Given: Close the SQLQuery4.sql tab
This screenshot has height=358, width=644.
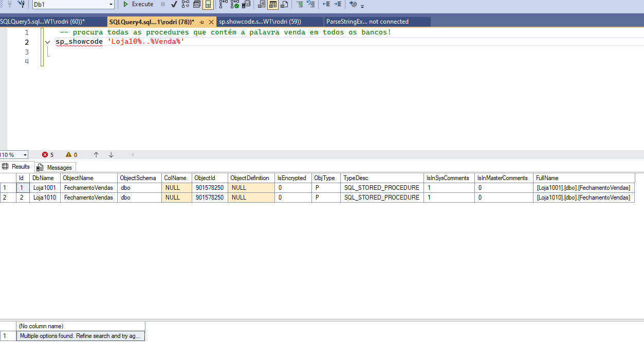Looking at the screenshot, I should pyautogui.click(x=211, y=22).
